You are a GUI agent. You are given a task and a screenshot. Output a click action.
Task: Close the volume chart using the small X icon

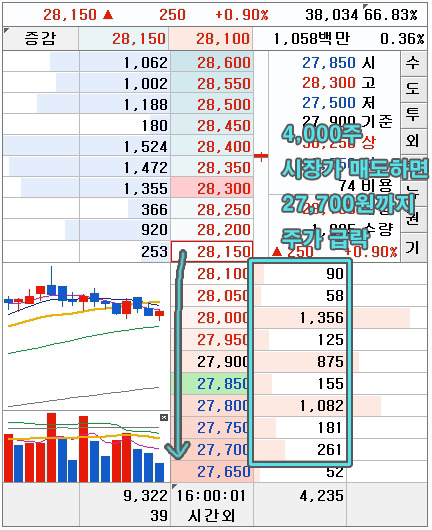tap(164, 418)
